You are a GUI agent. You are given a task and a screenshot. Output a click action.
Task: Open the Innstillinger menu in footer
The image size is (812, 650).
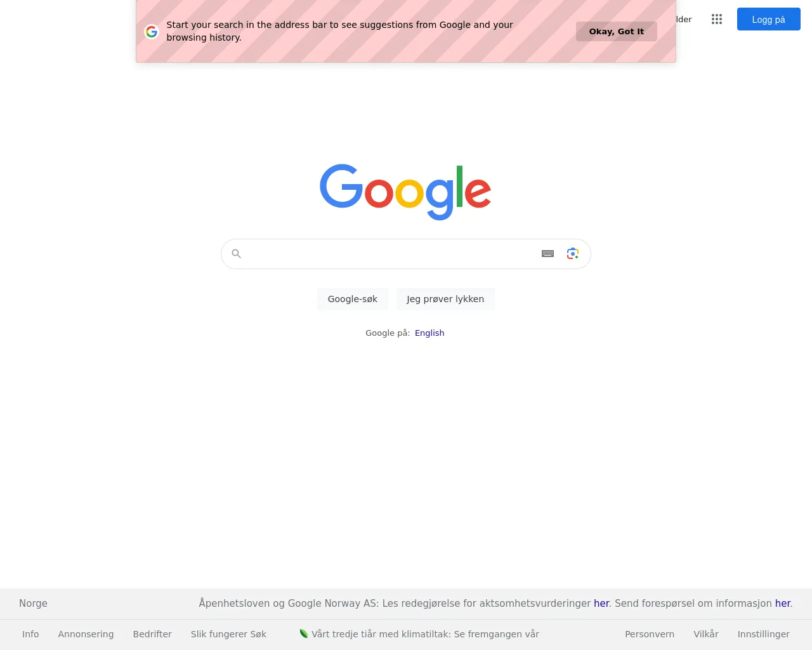[x=764, y=634]
